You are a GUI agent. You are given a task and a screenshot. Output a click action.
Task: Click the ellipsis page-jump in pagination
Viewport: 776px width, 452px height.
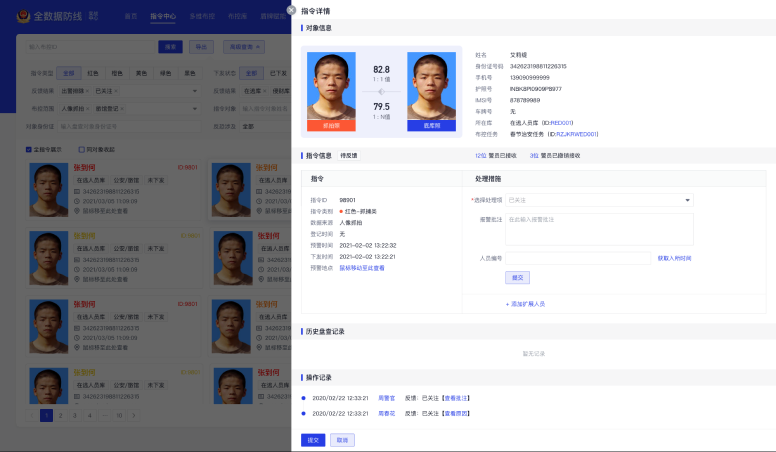(x=104, y=415)
